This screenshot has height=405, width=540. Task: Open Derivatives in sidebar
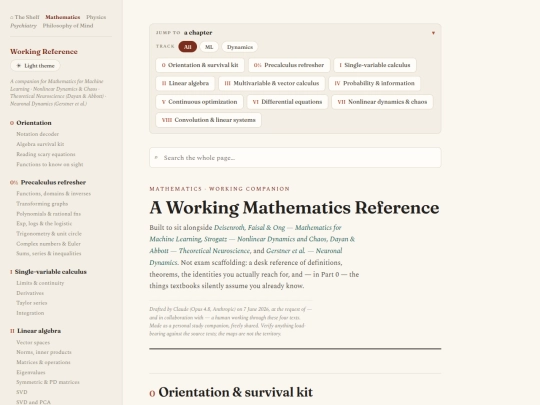30,293
